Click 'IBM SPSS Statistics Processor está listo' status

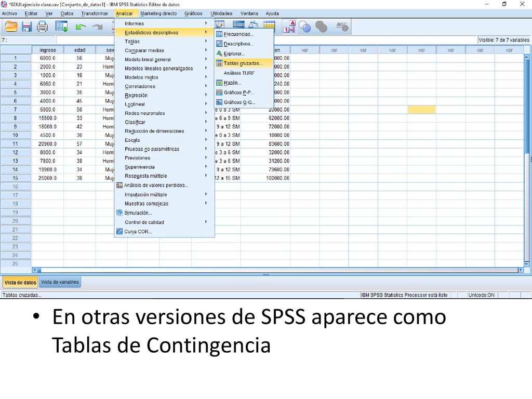tap(404, 295)
